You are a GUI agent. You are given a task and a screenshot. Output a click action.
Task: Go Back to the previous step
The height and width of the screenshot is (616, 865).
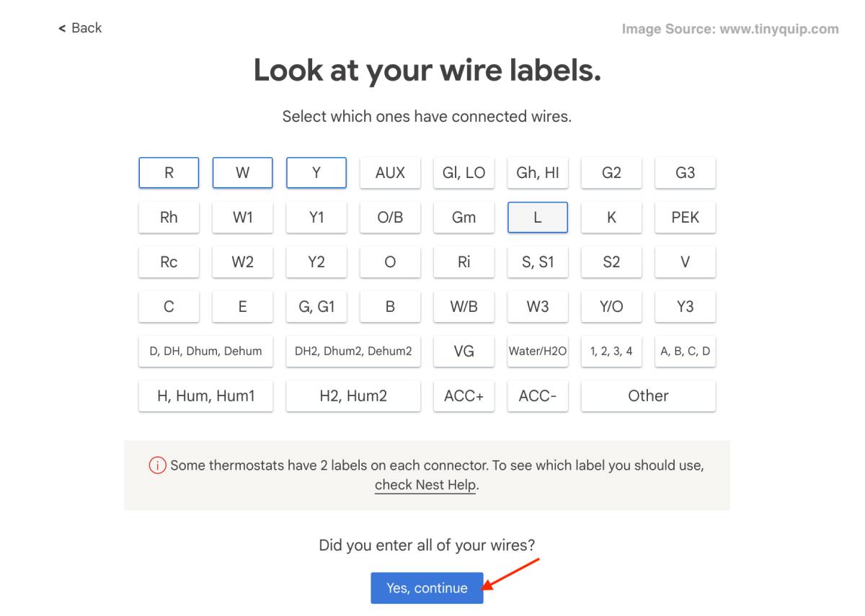click(79, 28)
